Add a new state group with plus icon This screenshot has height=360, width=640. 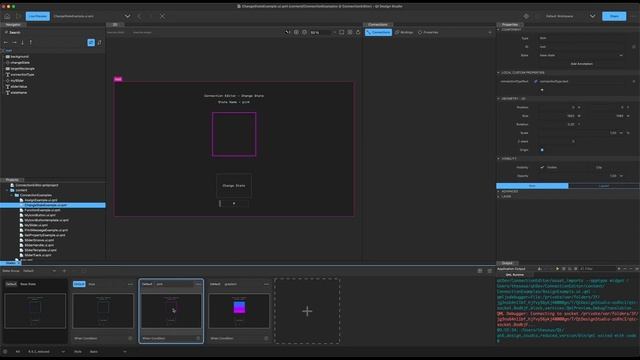tap(64, 271)
